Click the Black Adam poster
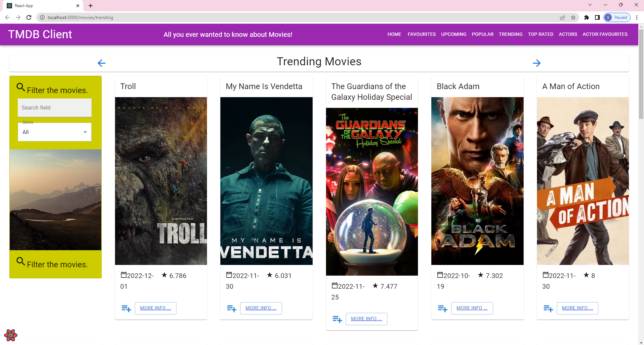The image size is (644, 345). tap(477, 181)
